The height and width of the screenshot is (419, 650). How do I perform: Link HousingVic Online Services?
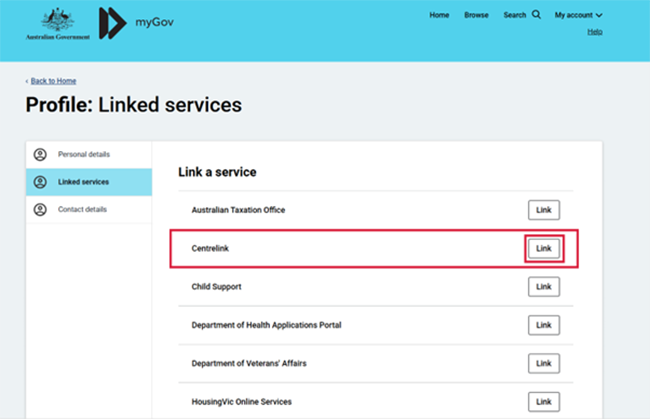(543, 401)
